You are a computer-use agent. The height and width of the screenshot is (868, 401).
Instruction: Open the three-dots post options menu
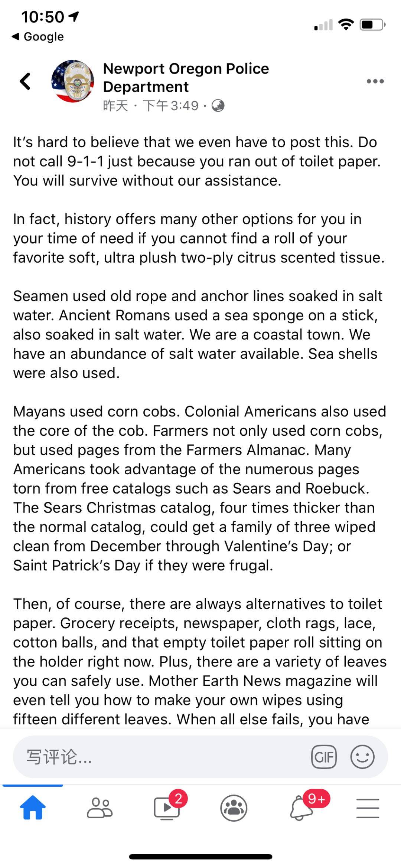point(375,81)
